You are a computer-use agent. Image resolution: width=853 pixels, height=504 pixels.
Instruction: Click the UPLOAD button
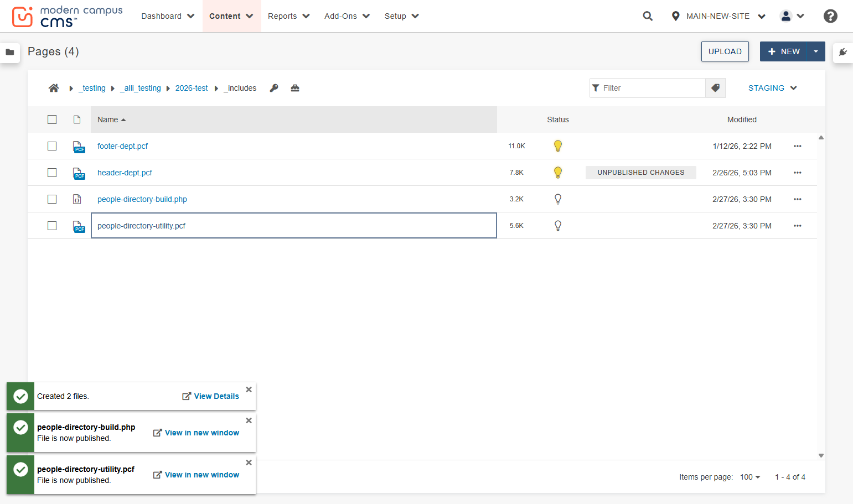click(725, 51)
